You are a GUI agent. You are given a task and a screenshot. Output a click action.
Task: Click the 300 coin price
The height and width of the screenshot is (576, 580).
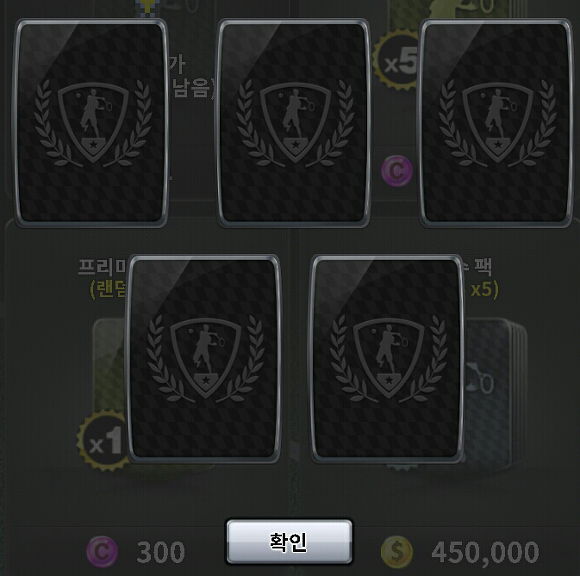coord(161,552)
